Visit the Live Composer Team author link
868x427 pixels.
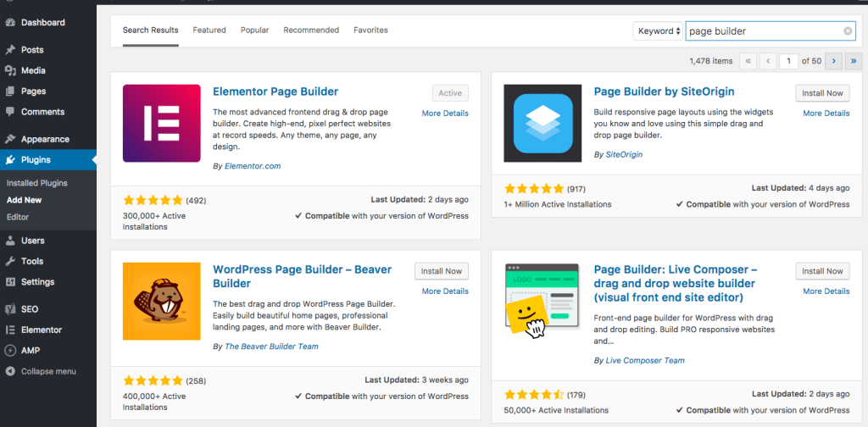click(645, 361)
